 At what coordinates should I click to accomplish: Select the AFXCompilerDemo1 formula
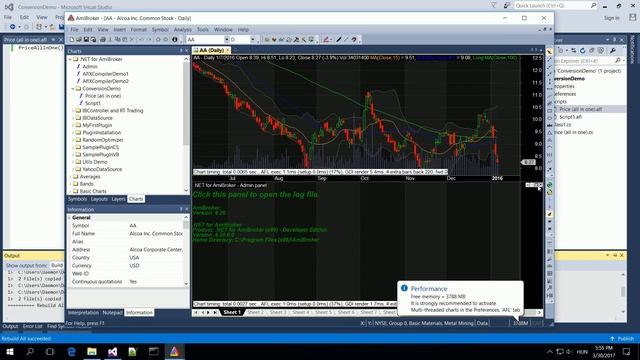pos(105,74)
